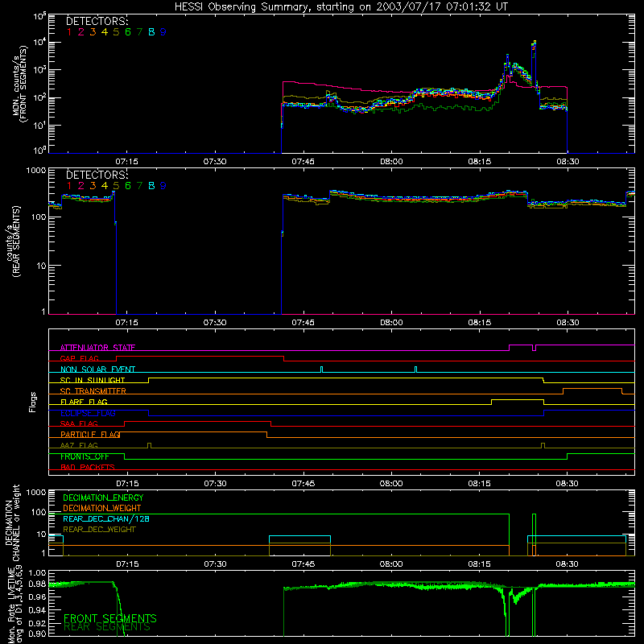The width and height of the screenshot is (644, 644).
Task: Click cyan detector 8 in front segments legend
Action: (151, 32)
